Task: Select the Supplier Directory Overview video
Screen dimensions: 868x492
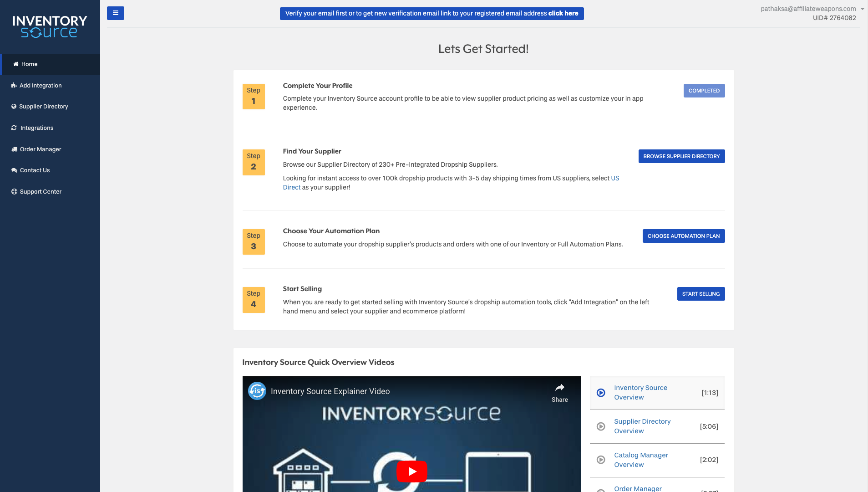Action: coord(642,426)
